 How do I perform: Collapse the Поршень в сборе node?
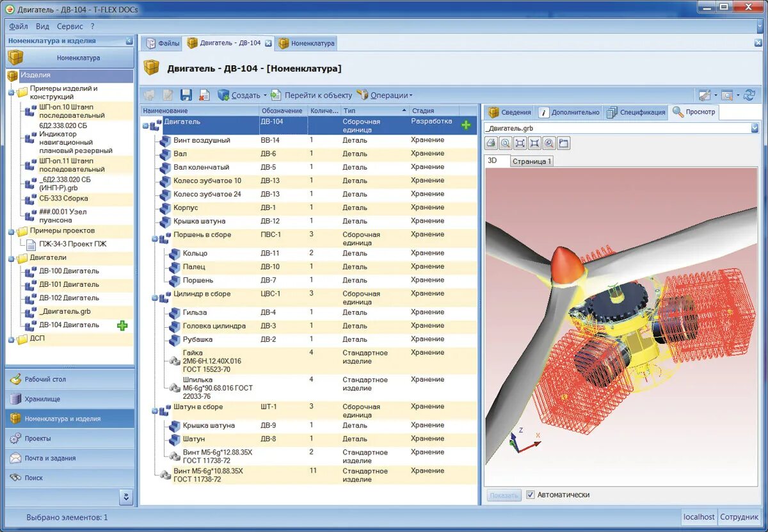click(154, 239)
